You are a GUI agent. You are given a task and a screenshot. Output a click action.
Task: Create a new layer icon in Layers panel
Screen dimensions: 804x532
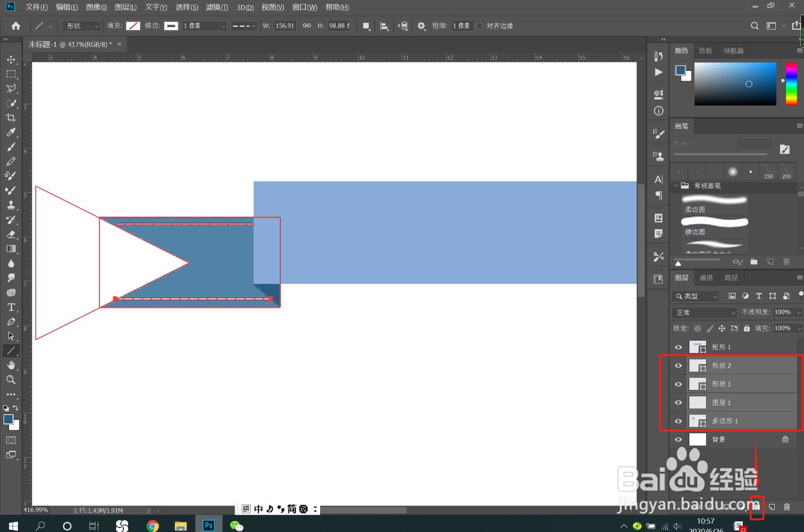click(x=772, y=507)
